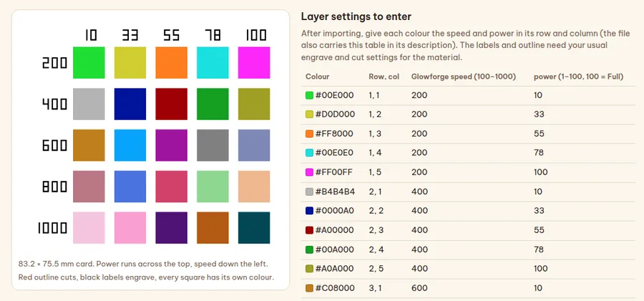This screenshot has width=644, height=301.
Task: Pick the royal blue square at speed 800, power 33
Action: (x=130, y=187)
